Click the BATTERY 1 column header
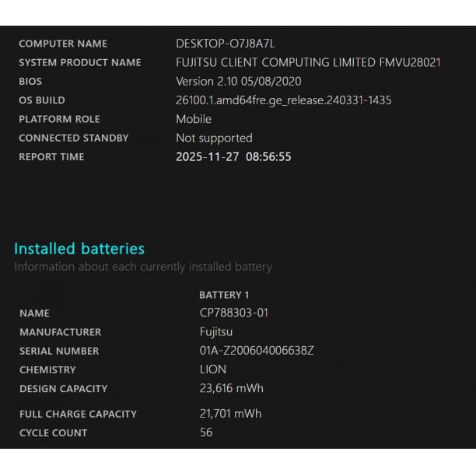The width and height of the screenshot is (476, 476). 224,295
